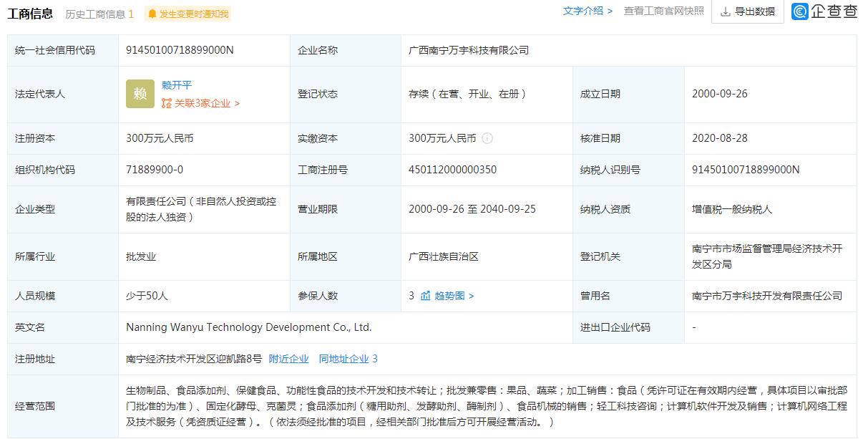Click 同地址企业 3 link
Viewport: 868px width, 439px height.
[348, 359]
